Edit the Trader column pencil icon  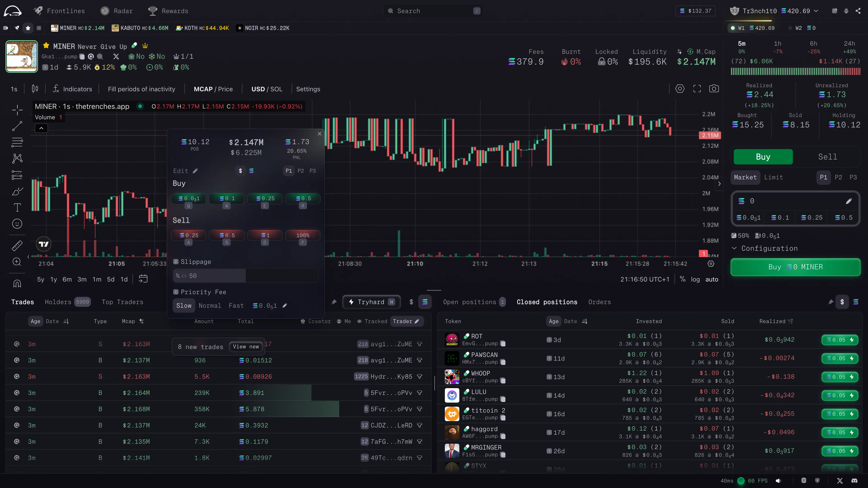click(417, 321)
